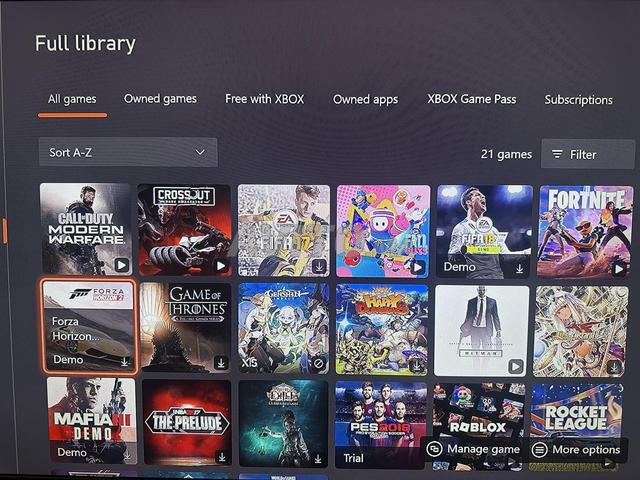
Task: Click download icon on Forza Horizon Demo
Action: coord(124,362)
